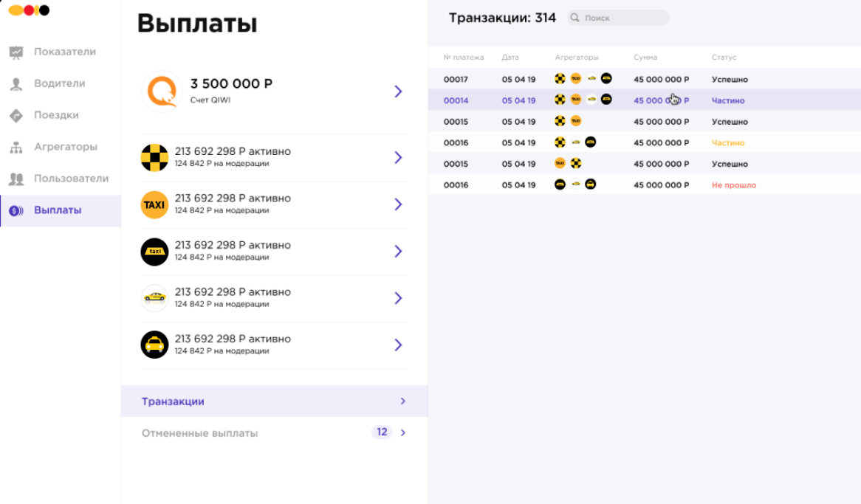Click the dollar icon next to Выплаты
The image size is (861, 504).
(16, 210)
